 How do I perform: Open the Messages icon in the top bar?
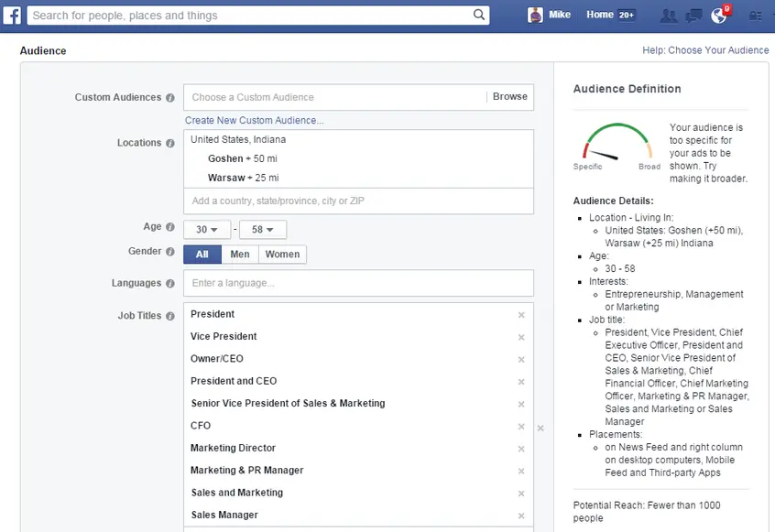[x=693, y=16]
